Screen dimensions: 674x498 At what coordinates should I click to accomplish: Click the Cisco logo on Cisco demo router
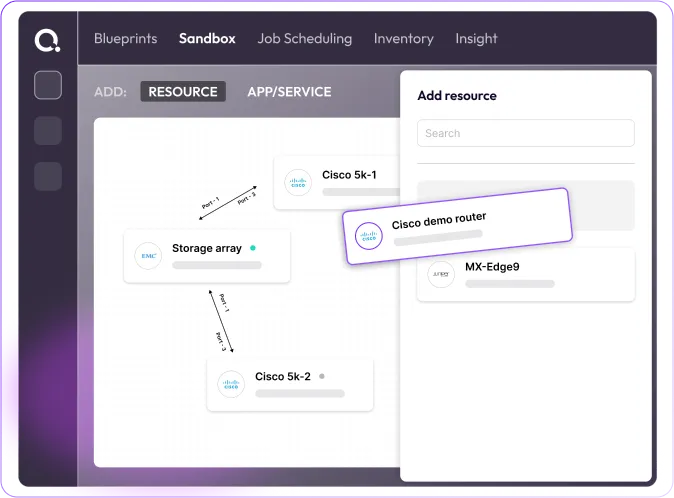(369, 236)
